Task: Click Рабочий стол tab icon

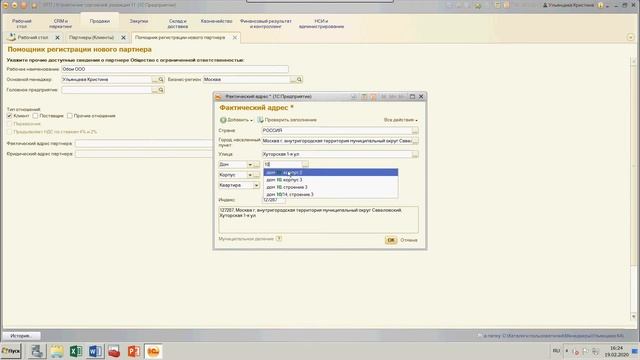Action: 11,37
